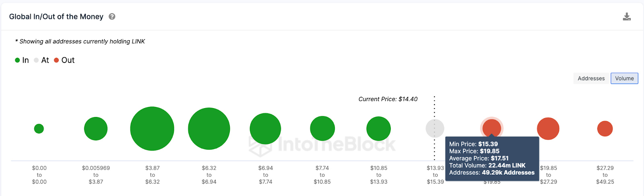Toggle the red Out legend item
Image resolution: width=644 pixels, height=196 pixels.
(64, 60)
